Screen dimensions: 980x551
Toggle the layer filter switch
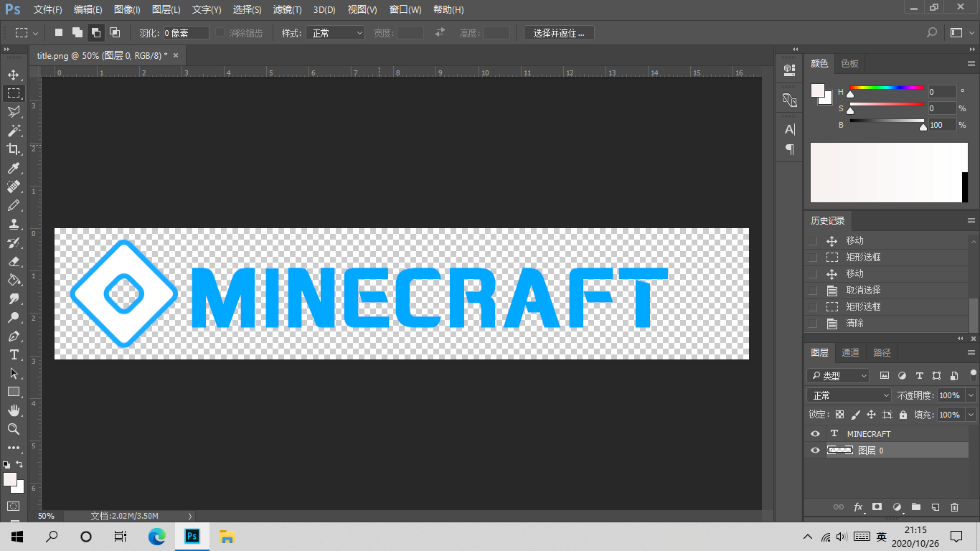coord(974,375)
